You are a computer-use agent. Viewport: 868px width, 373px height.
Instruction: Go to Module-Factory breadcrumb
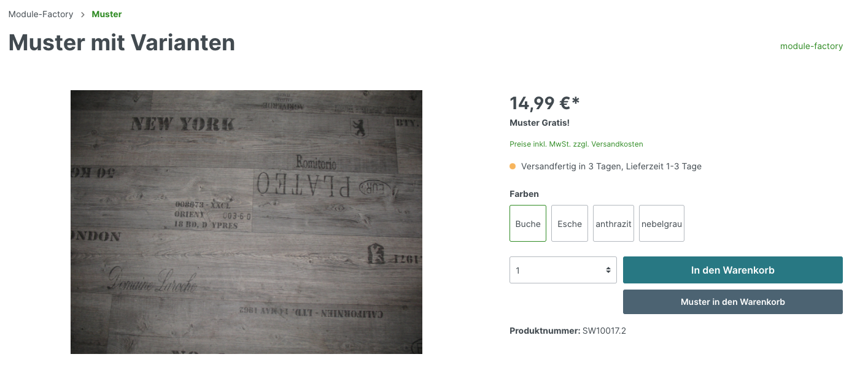(x=41, y=14)
